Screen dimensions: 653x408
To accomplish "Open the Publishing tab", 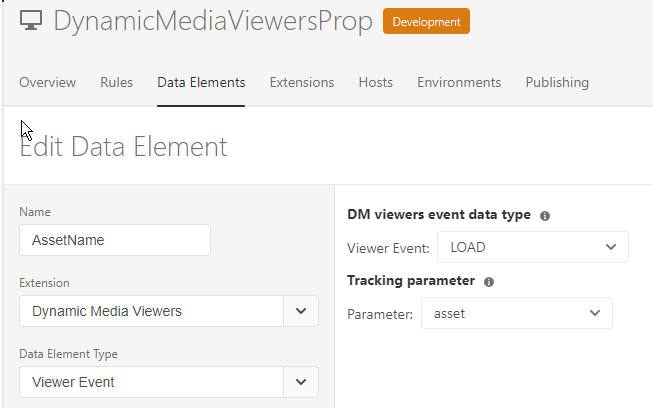I will (x=557, y=82).
